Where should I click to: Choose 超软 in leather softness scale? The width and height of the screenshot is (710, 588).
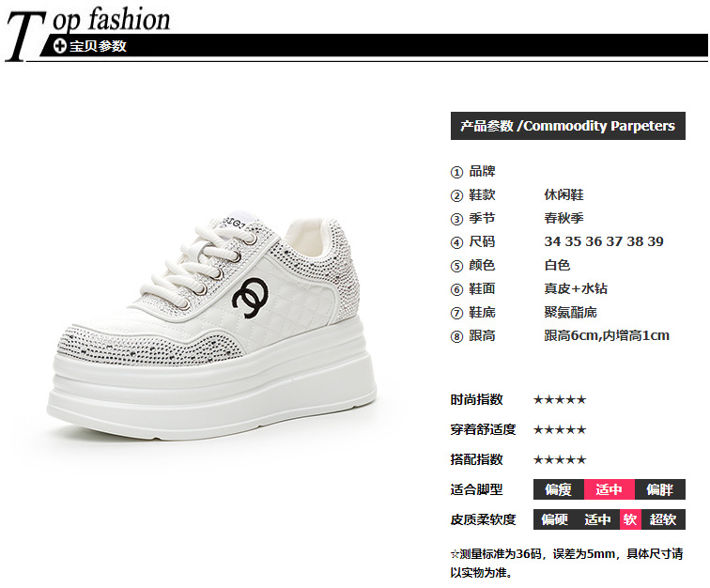(x=663, y=519)
